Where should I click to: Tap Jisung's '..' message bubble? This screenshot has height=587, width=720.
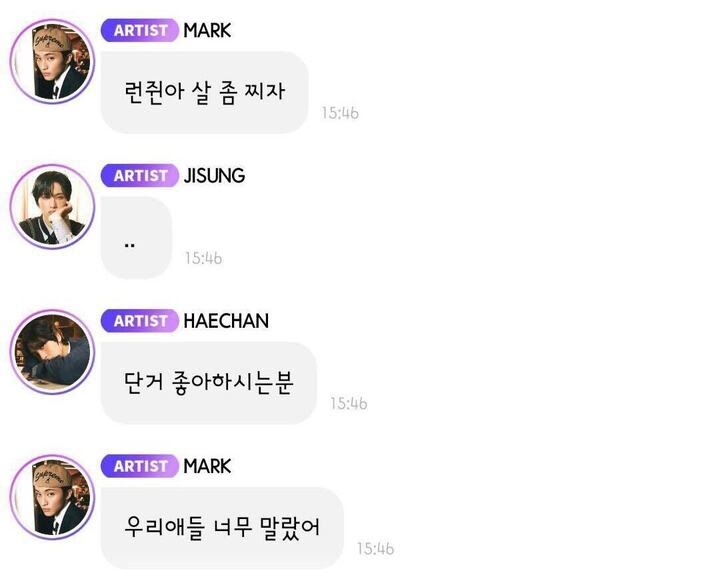pyautogui.click(x=136, y=237)
